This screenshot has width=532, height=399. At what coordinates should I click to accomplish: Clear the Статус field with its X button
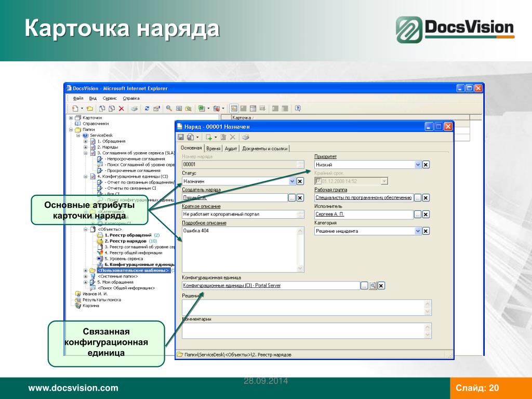pos(300,181)
